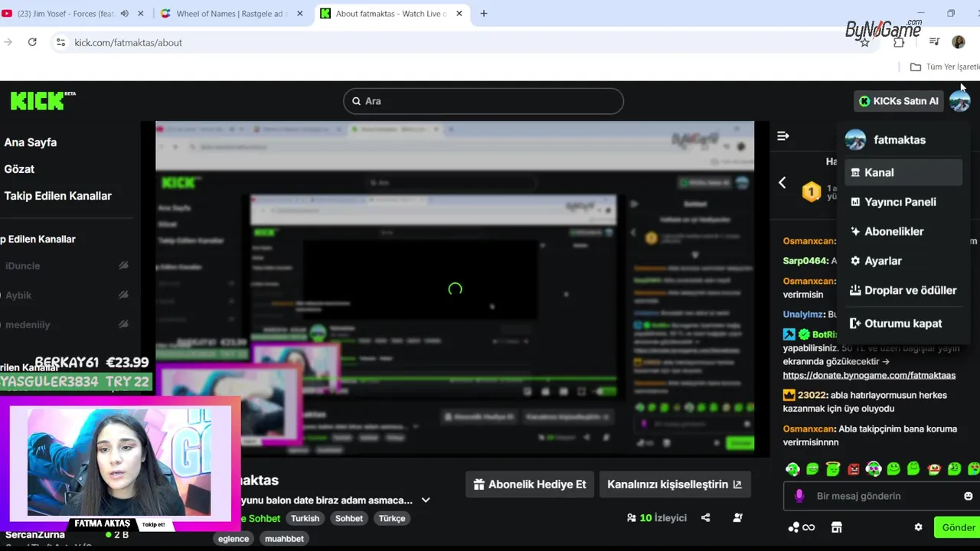Click the Unalyimz username in chat
The width and height of the screenshot is (980, 551).
(x=802, y=315)
